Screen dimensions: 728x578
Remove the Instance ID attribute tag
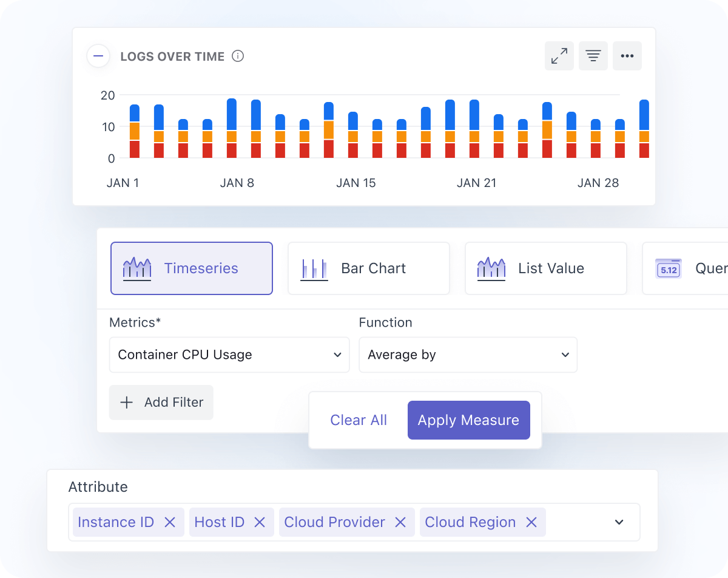click(x=170, y=522)
